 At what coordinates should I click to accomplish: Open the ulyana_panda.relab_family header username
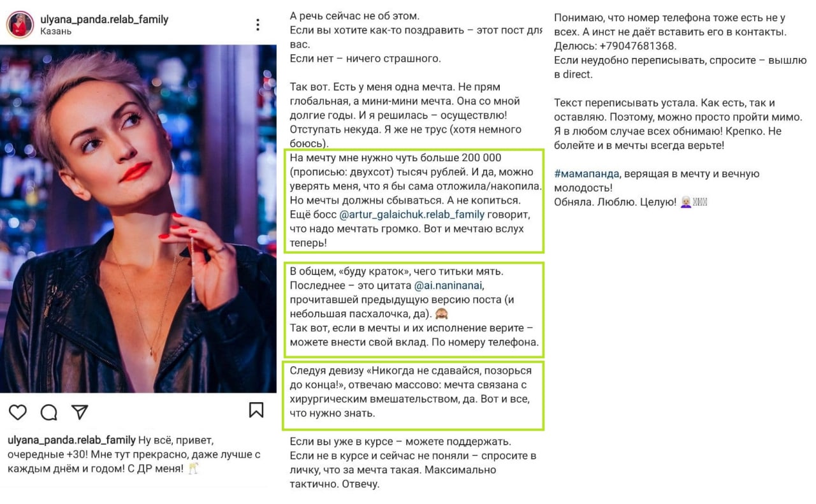(x=104, y=19)
